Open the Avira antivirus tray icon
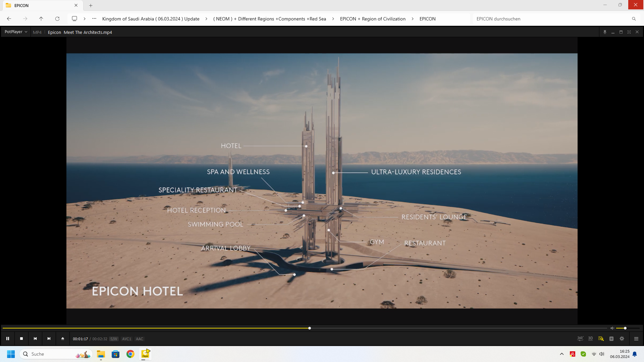This screenshot has height=362, width=644. point(573,354)
